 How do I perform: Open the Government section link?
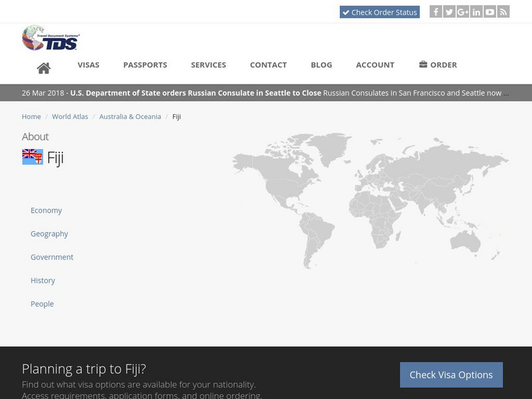52,257
